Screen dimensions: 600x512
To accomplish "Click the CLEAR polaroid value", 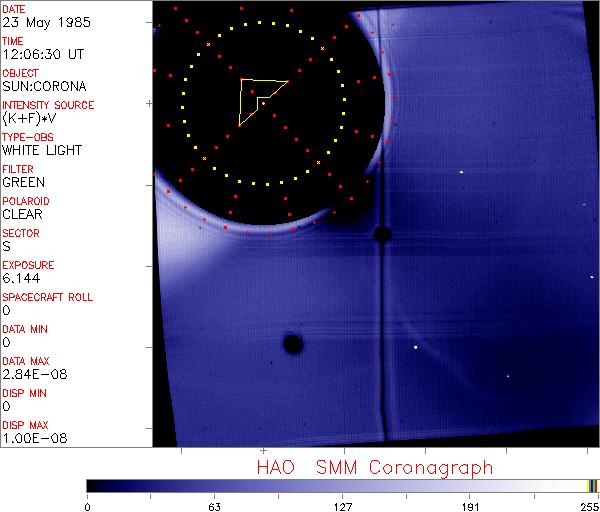I will (x=23, y=215).
